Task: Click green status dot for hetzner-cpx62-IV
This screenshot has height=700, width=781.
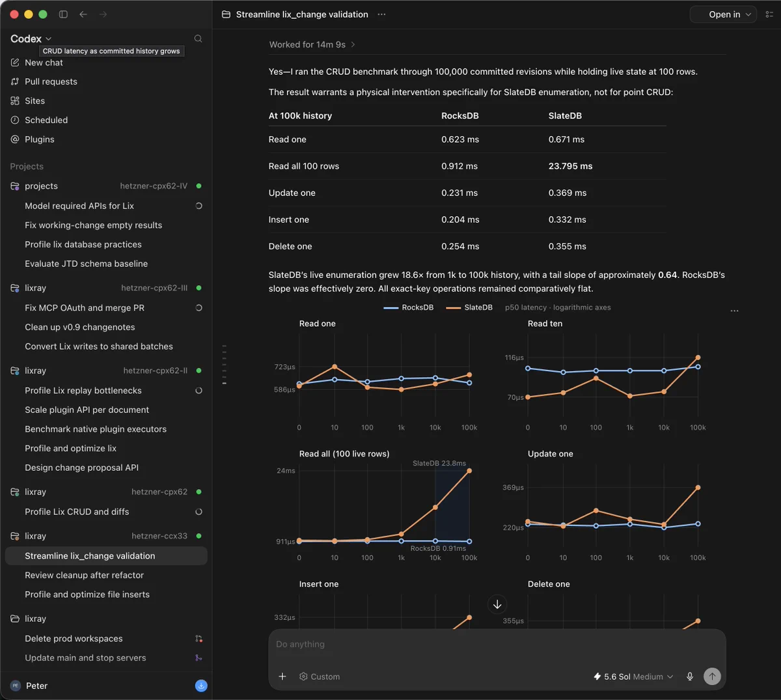Action: pos(199,186)
